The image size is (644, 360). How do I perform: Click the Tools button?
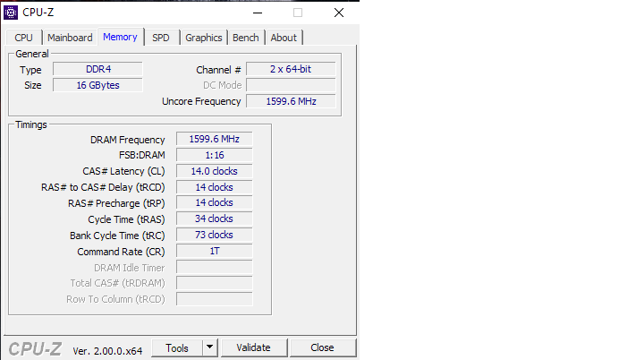point(177,348)
